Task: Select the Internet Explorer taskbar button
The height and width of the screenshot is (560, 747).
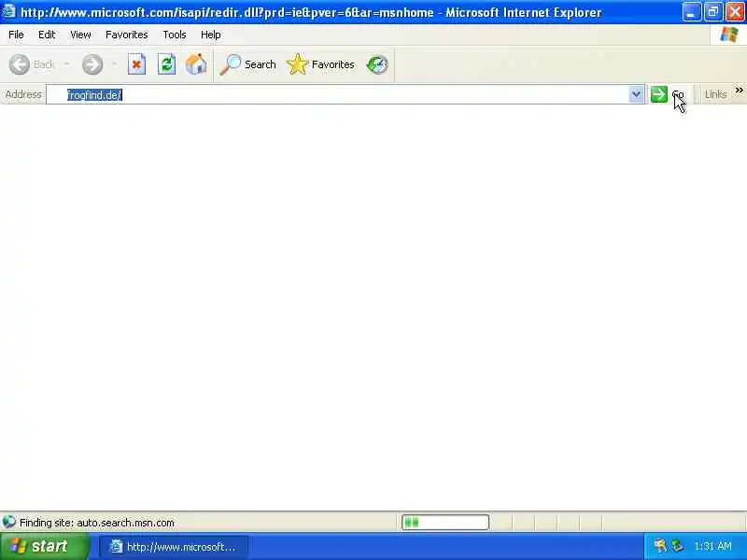Action: [175, 547]
